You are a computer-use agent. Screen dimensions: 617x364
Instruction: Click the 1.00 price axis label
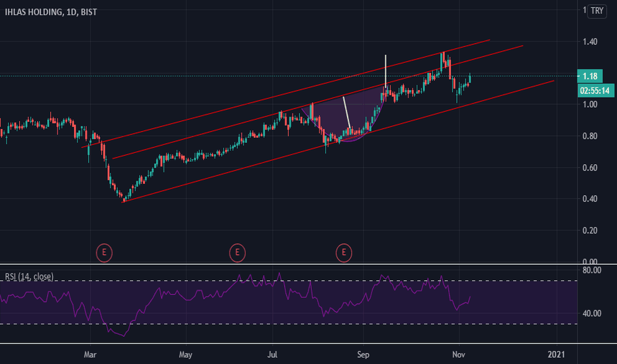pos(590,105)
